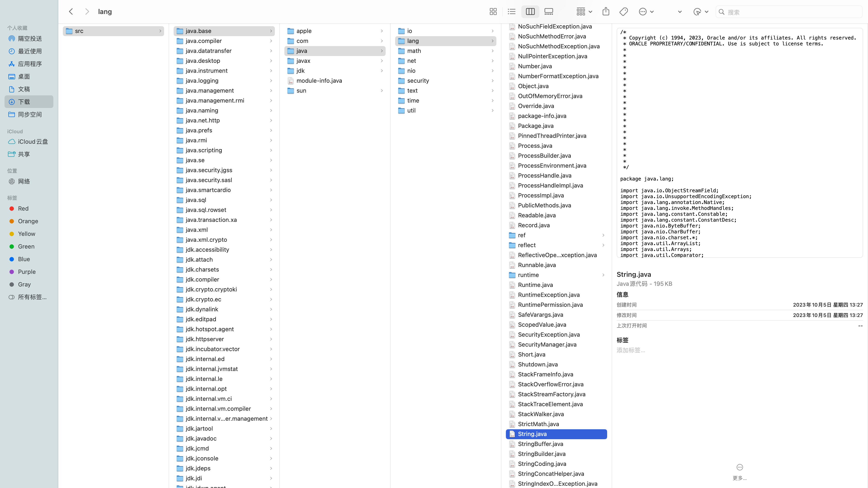Click the share icon in toolbar
The image size is (868, 488).
(x=606, y=11)
